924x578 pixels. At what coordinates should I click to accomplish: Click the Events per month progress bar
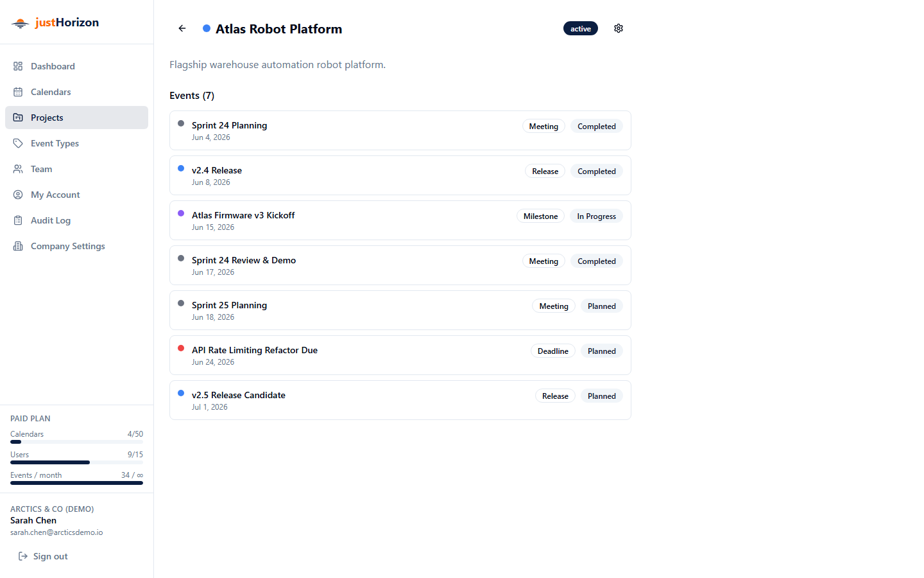76,483
